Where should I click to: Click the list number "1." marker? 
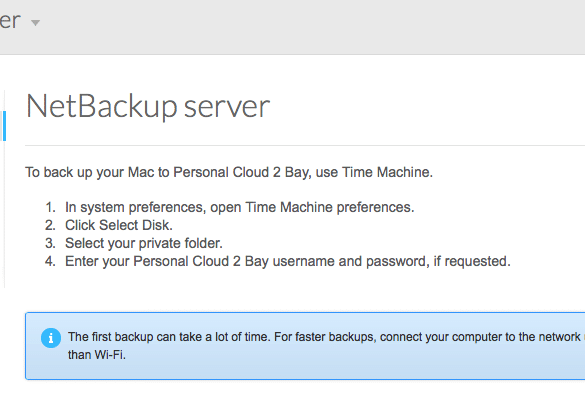point(50,207)
